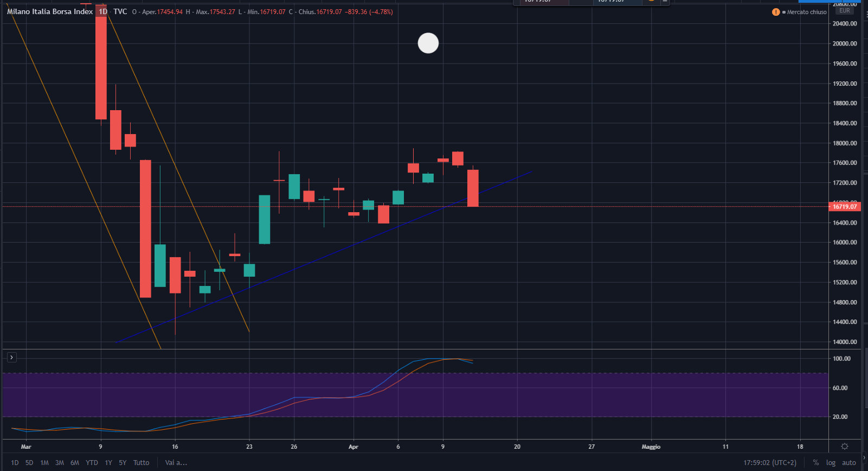
Task: Toggle auto scale mode
Action: 849,463
